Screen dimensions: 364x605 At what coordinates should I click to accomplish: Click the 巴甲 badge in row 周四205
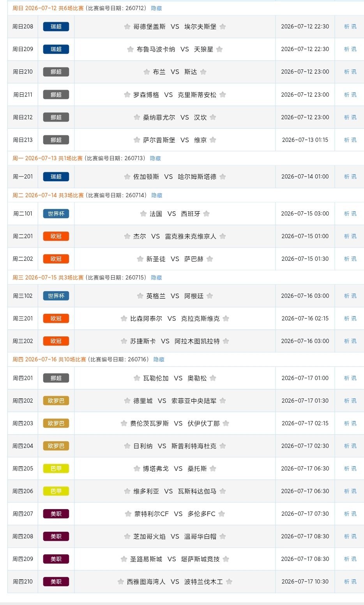point(56,469)
